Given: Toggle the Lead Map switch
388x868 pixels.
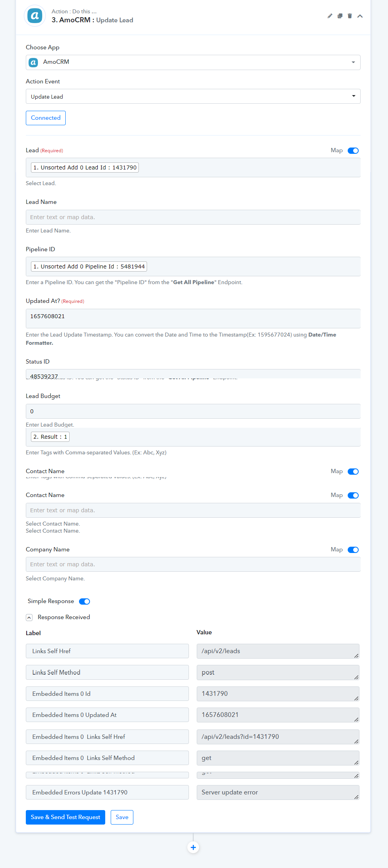Looking at the screenshot, I should [x=353, y=151].
